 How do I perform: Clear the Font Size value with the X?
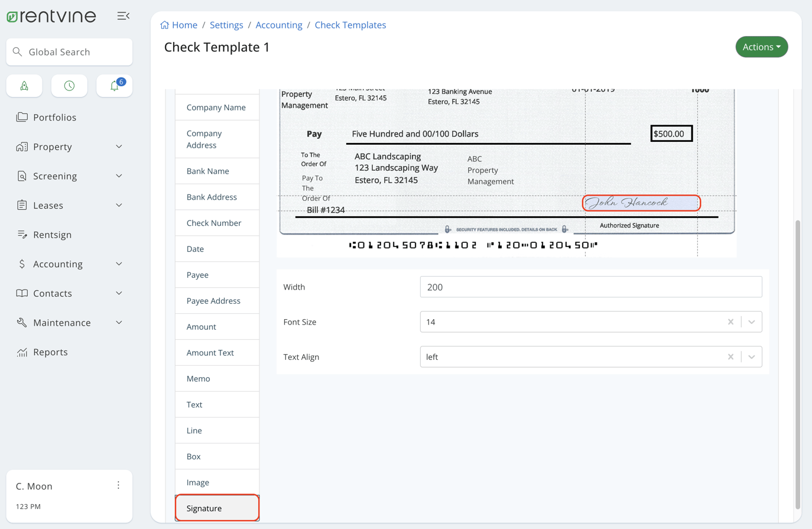(x=730, y=322)
